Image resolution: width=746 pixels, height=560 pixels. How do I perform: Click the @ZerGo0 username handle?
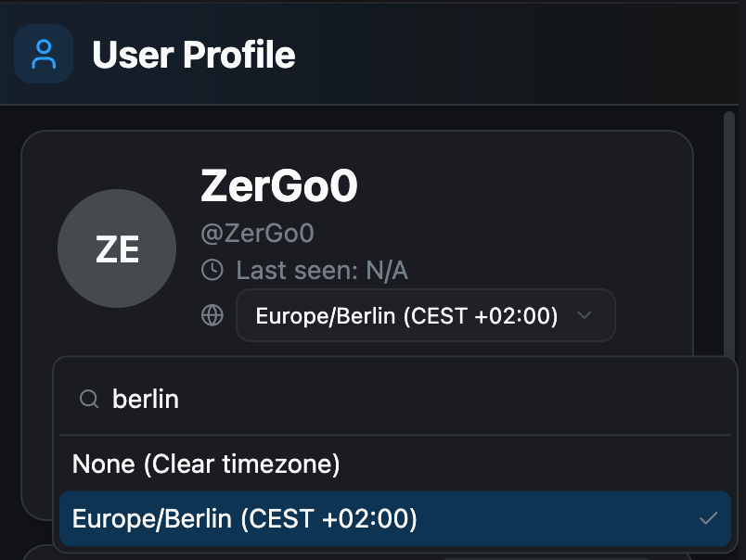tap(257, 233)
